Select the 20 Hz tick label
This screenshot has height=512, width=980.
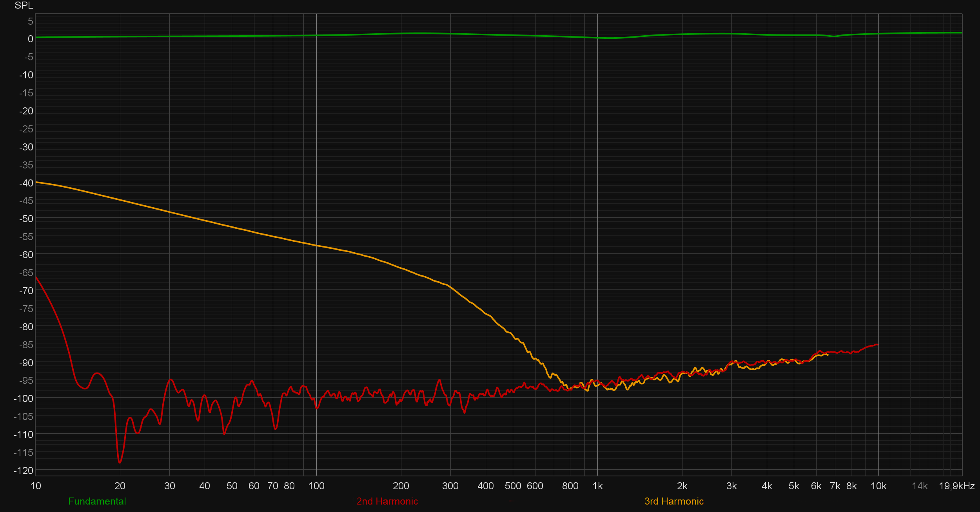coord(120,486)
